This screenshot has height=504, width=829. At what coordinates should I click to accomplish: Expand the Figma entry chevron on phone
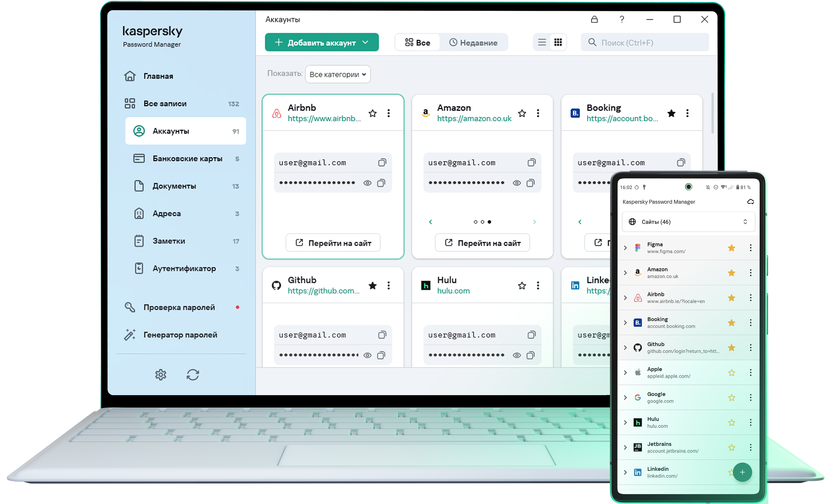[625, 248]
